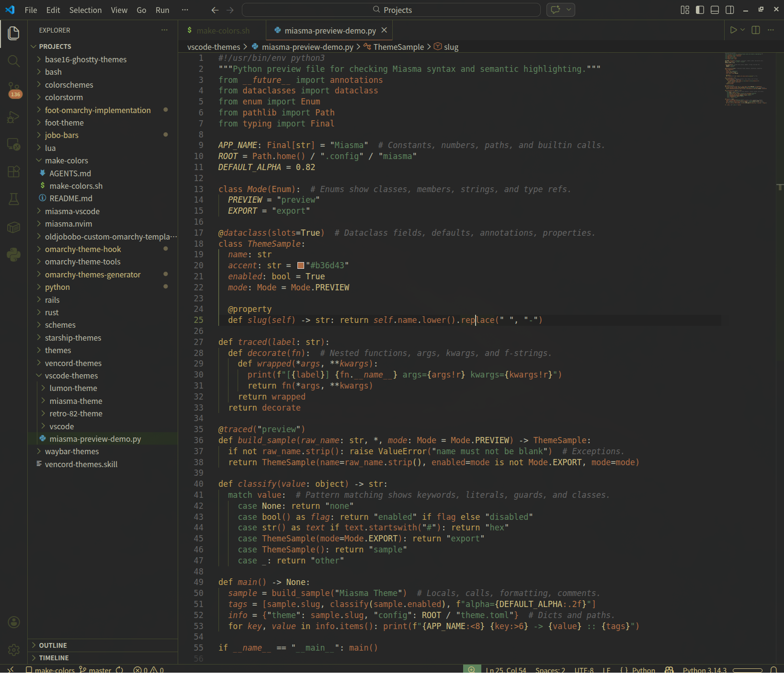
Task: Collapse the vscode-themes folder
Action: click(102, 376)
